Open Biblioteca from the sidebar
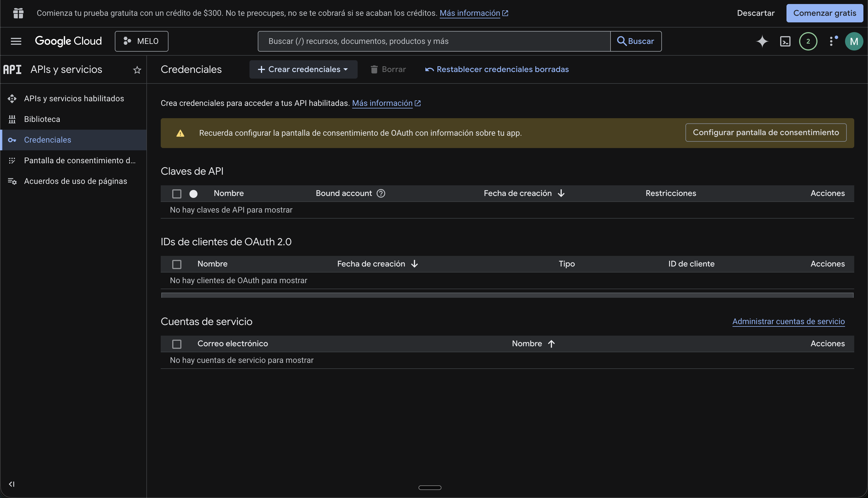This screenshot has height=498, width=868. point(42,119)
